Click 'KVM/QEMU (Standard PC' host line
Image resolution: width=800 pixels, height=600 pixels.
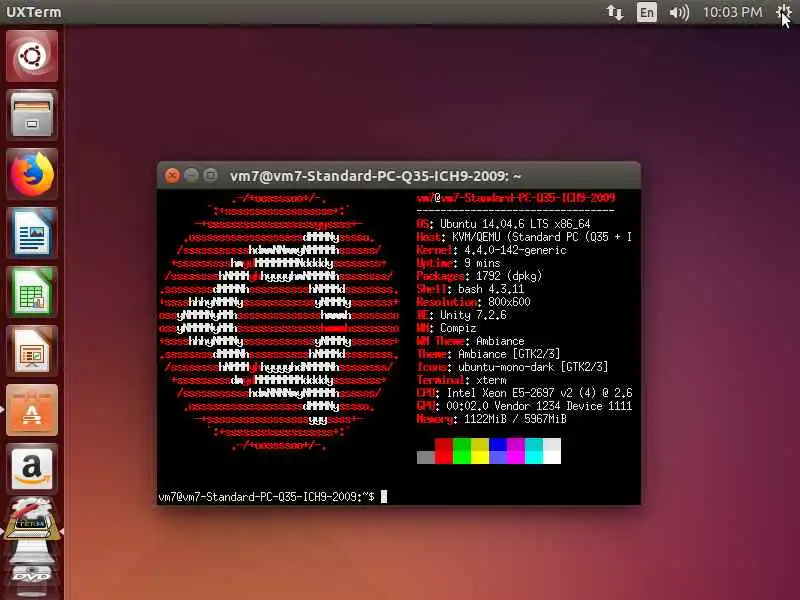click(515, 237)
